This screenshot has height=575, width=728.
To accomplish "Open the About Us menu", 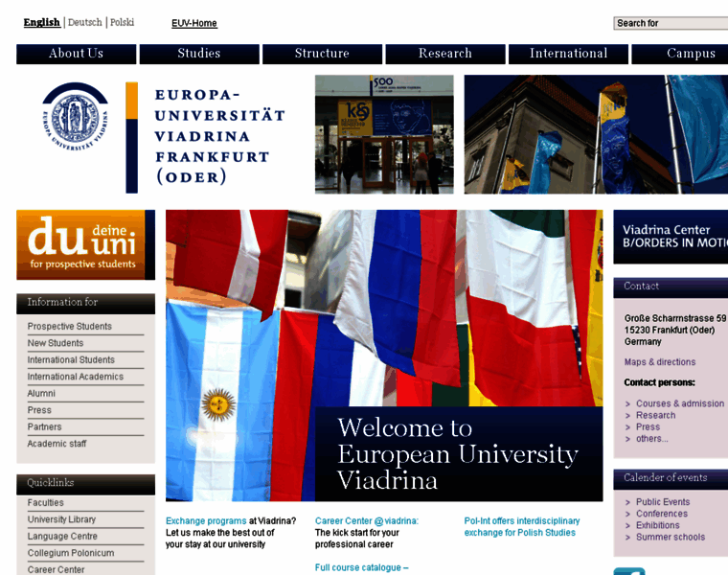I will pyautogui.click(x=76, y=54).
